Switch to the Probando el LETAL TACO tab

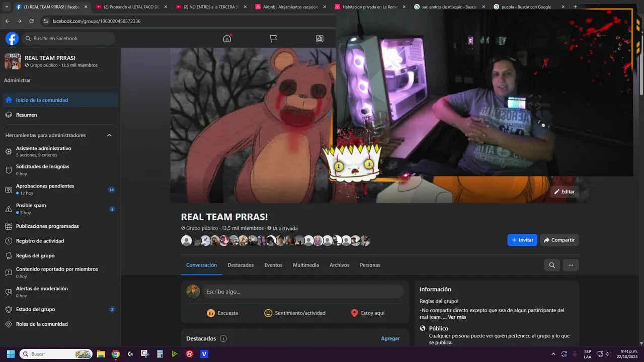click(x=131, y=7)
